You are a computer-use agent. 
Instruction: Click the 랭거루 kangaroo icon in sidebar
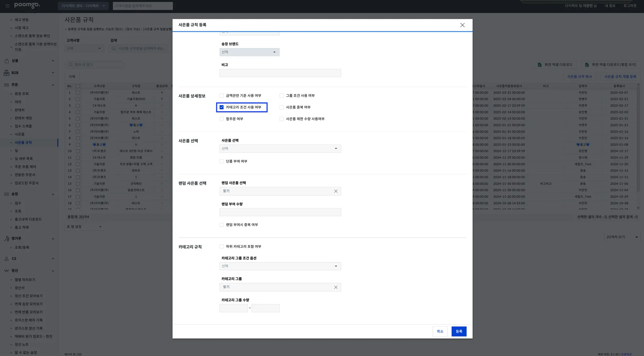(x=6, y=239)
